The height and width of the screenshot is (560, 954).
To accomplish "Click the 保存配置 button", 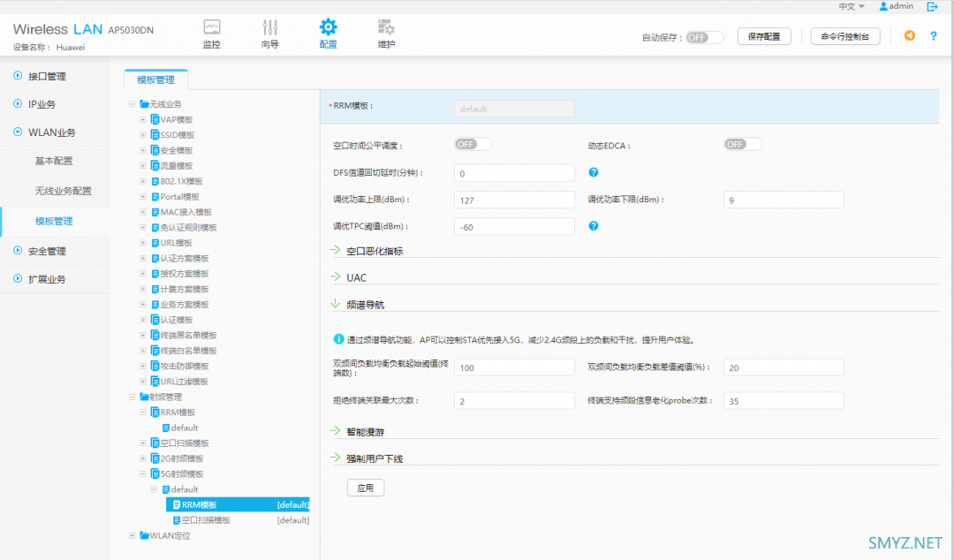I will (x=764, y=36).
